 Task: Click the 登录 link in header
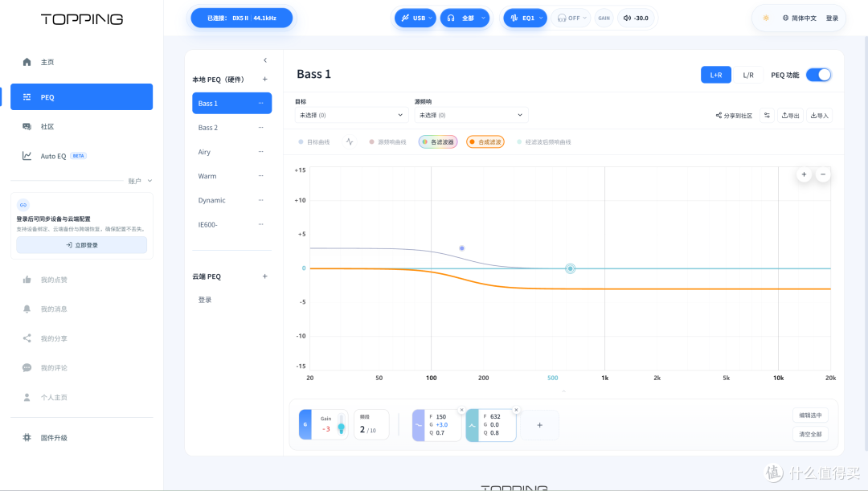pyautogui.click(x=832, y=18)
